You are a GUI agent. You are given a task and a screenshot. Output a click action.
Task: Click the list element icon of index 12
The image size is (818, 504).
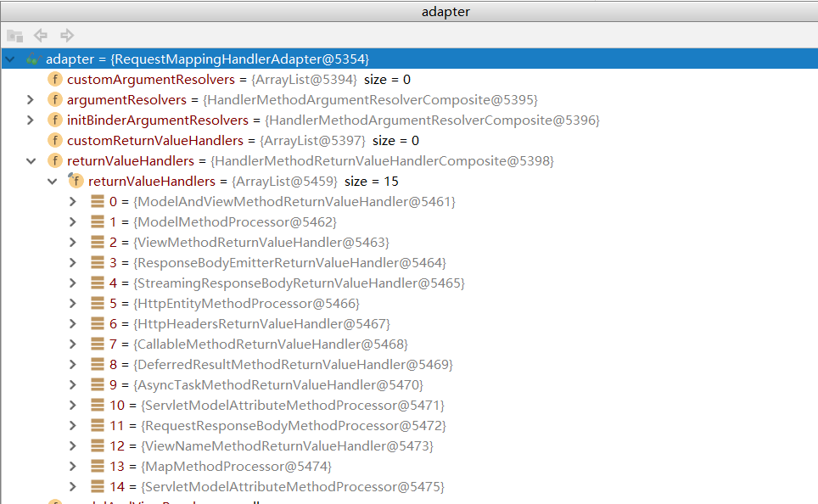click(98, 445)
